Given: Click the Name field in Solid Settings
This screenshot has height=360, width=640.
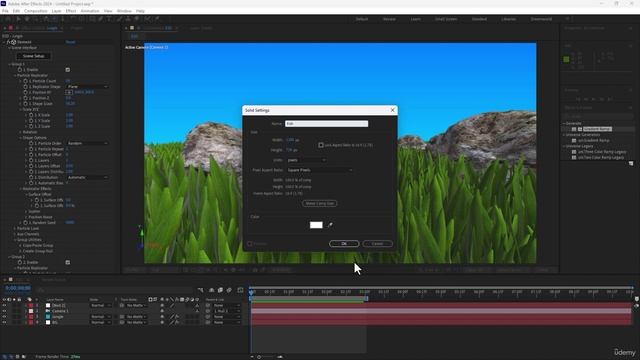Looking at the screenshot, I should click(x=327, y=124).
